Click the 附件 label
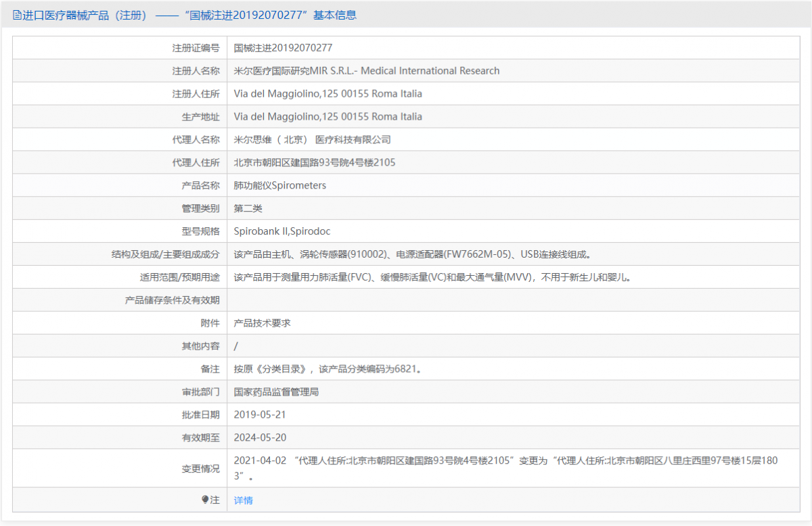This screenshot has width=812, height=526. point(210,323)
